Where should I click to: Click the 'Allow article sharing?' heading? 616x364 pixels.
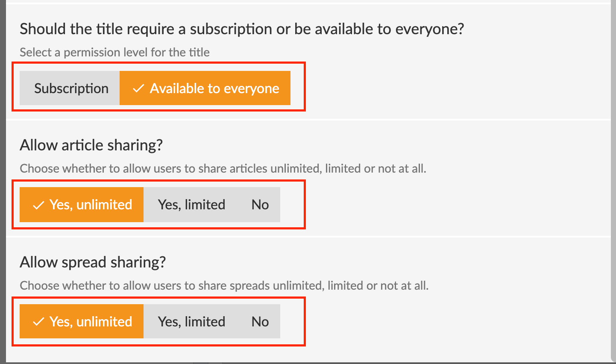[x=91, y=145]
